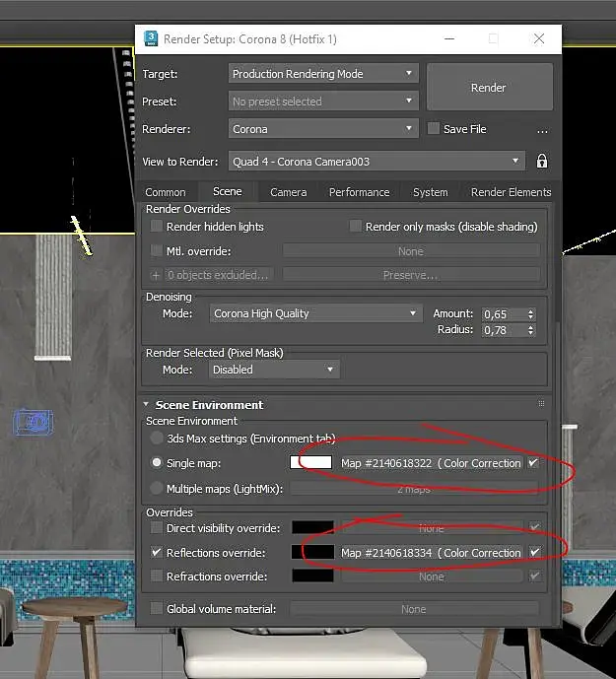This screenshot has height=679, width=616.
Task: Open Direct visibility override black swatch
Action: pos(312,527)
